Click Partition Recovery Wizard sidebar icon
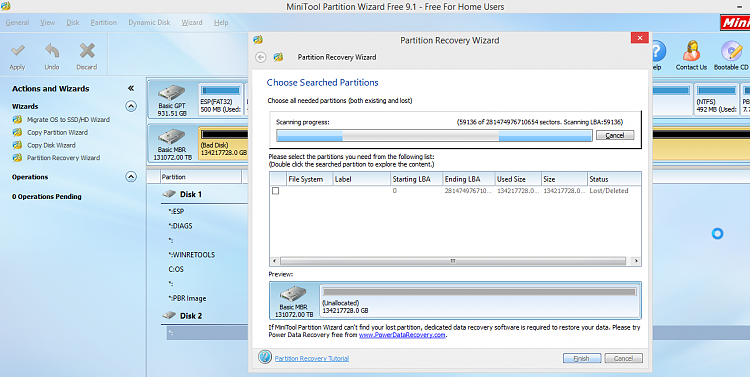The image size is (750, 377). point(17,158)
